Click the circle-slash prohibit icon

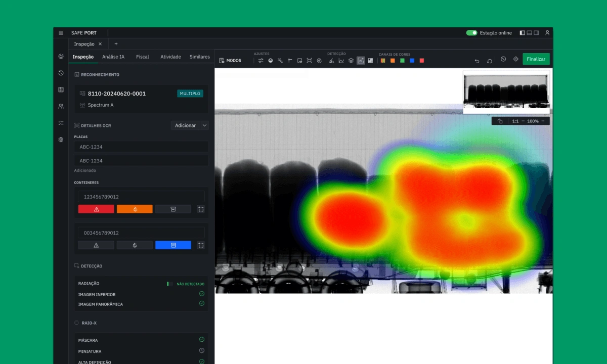coord(503,59)
